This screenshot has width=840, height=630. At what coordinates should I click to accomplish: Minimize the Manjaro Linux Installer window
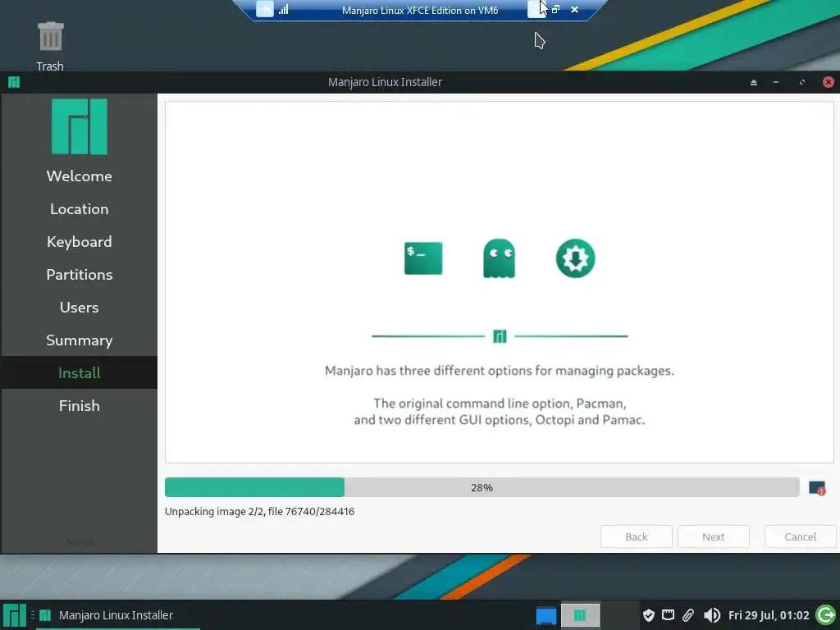776,83
